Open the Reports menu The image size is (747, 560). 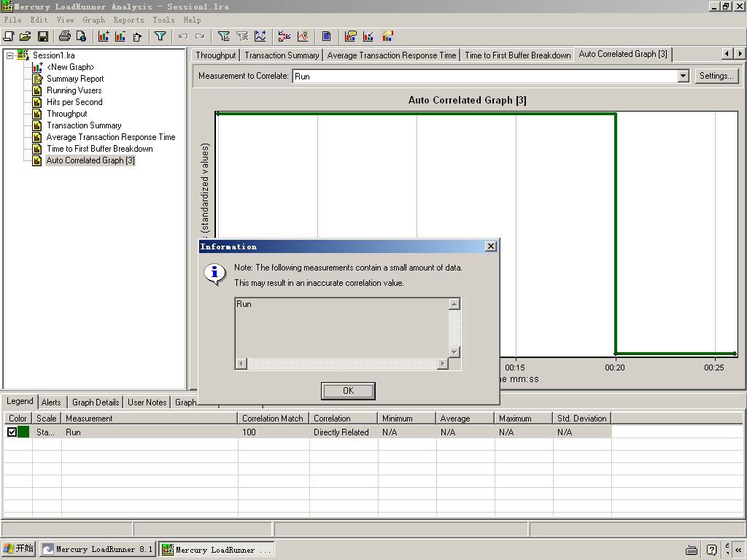(128, 20)
